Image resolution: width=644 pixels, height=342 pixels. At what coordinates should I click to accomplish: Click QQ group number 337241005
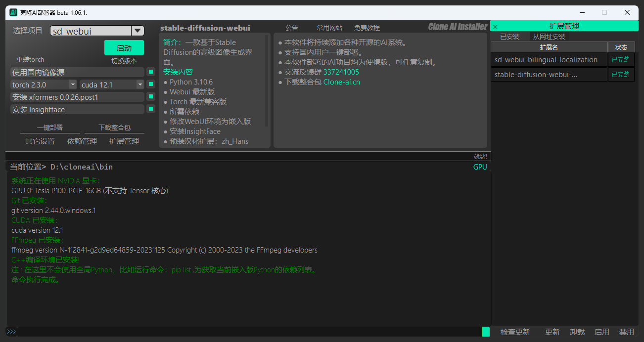coord(341,72)
